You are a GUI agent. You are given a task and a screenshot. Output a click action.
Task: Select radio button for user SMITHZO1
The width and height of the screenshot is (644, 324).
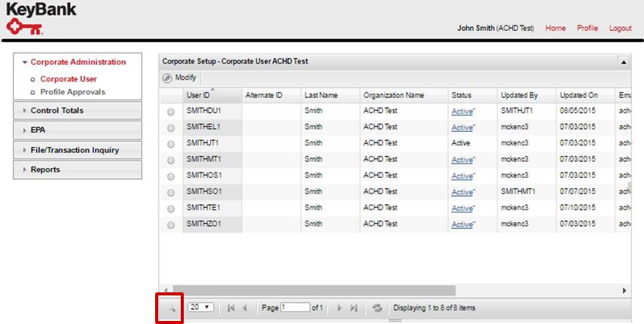[x=171, y=225]
